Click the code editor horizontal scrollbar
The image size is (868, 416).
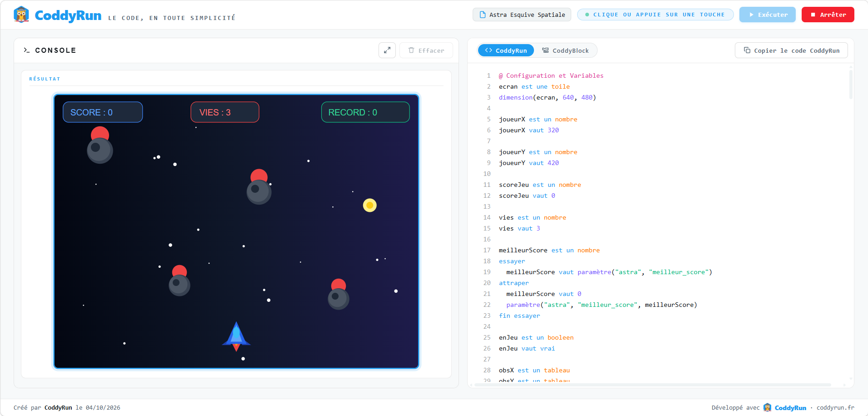[x=653, y=385]
